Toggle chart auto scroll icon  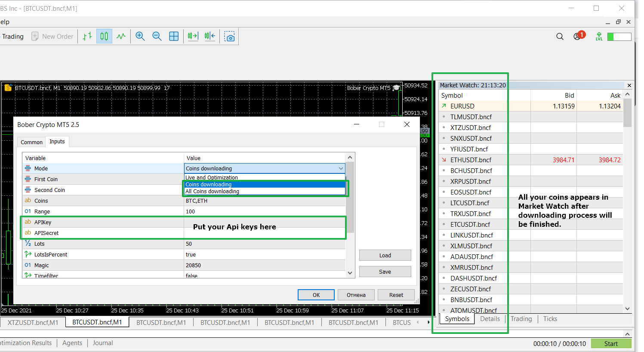pos(193,37)
